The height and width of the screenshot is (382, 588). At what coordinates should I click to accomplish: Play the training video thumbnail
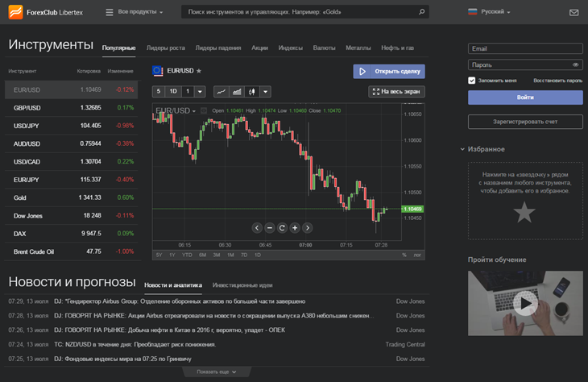tap(524, 303)
